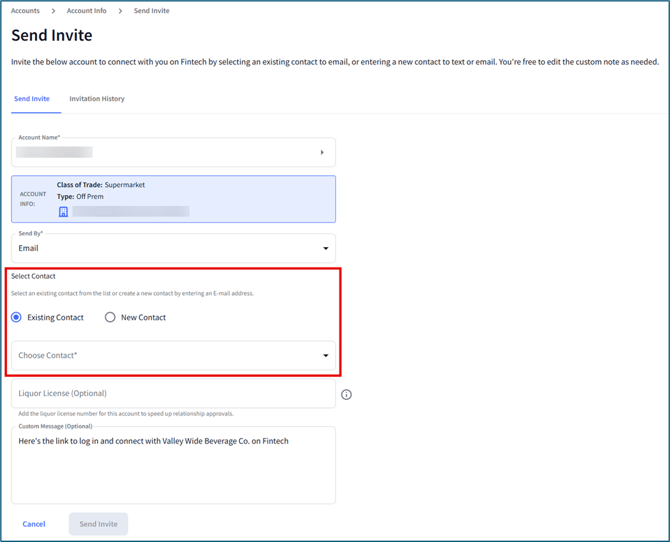The height and width of the screenshot is (542, 670).
Task: Click the building icon in Account Info
Action: pyautogui.click(x=63, y=212)
